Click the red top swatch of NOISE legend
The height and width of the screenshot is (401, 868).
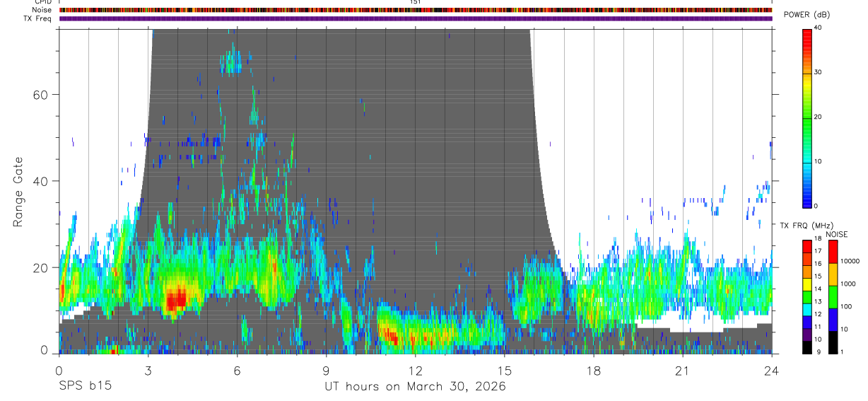click(x=833, y=251)
